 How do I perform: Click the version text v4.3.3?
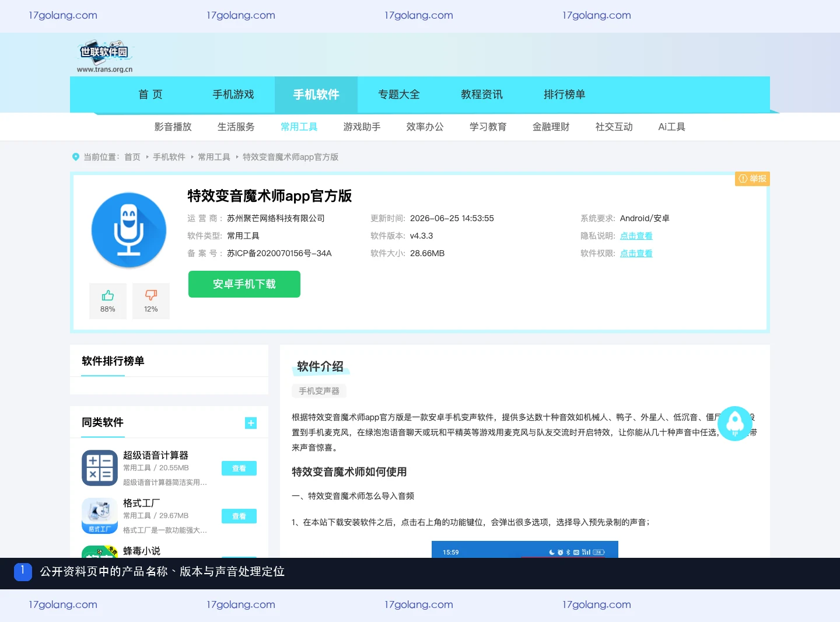pyautogui.click(x=422, y=236)
